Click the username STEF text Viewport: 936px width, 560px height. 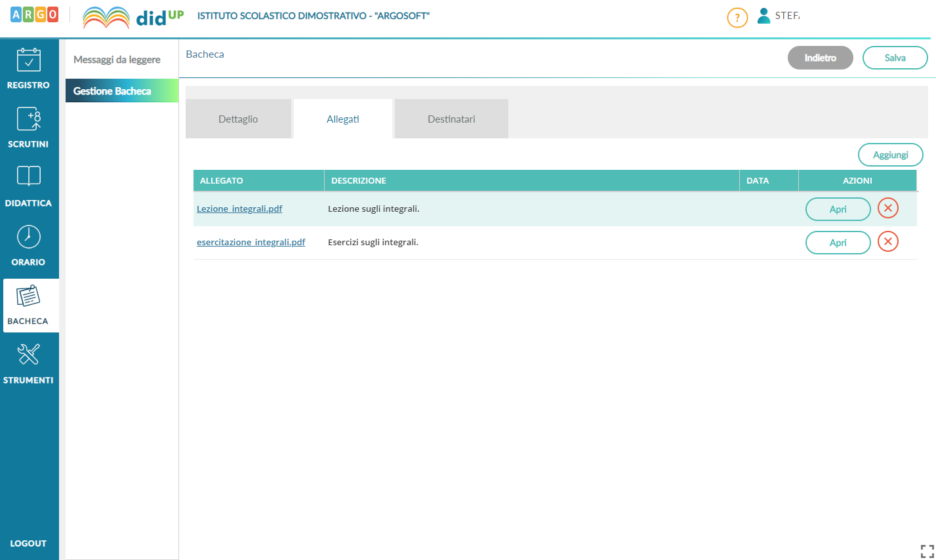[x=787, y=16]
